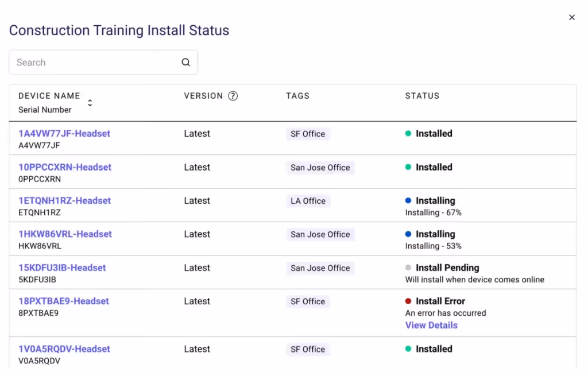This screenshot has height=376, width=588.
Task: Click serial number 8PXTBAE9
Action: [38, 313]
